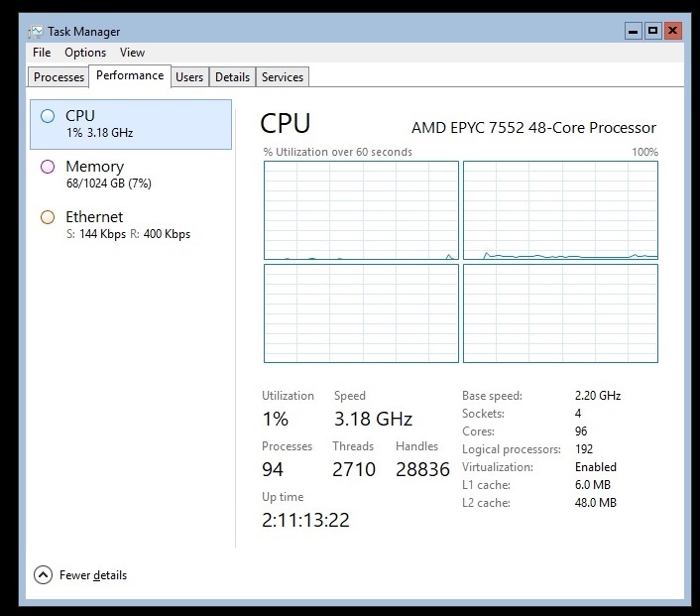Select the Ethernet circle icon in sidebar
The image size is (700, 616).
[x=48, y=217]
